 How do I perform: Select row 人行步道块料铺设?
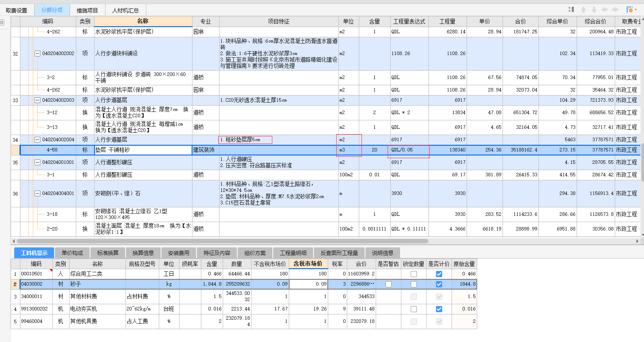click(326, 54)
